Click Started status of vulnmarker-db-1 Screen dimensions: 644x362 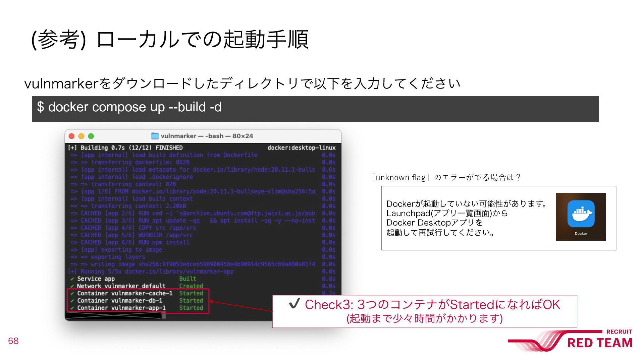(191, 301)
